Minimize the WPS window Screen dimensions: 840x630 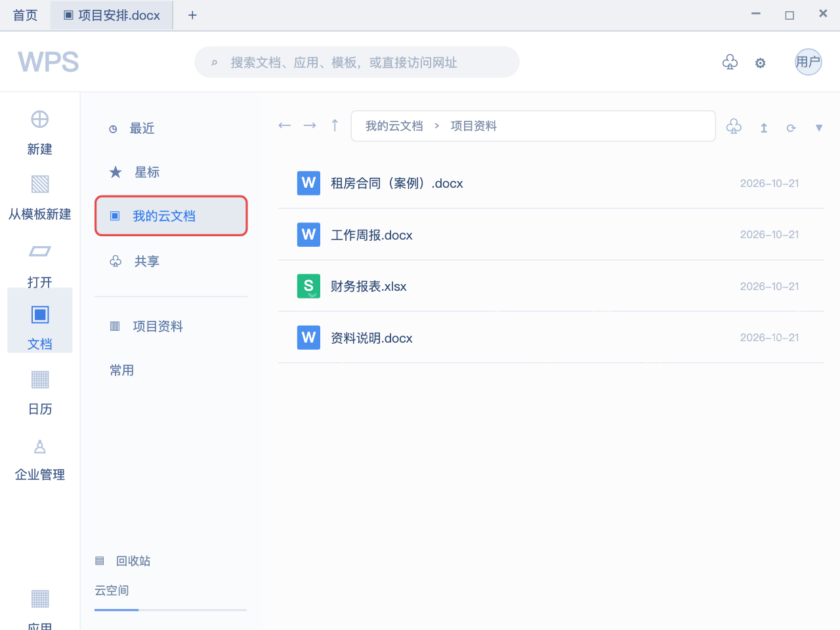756,14
